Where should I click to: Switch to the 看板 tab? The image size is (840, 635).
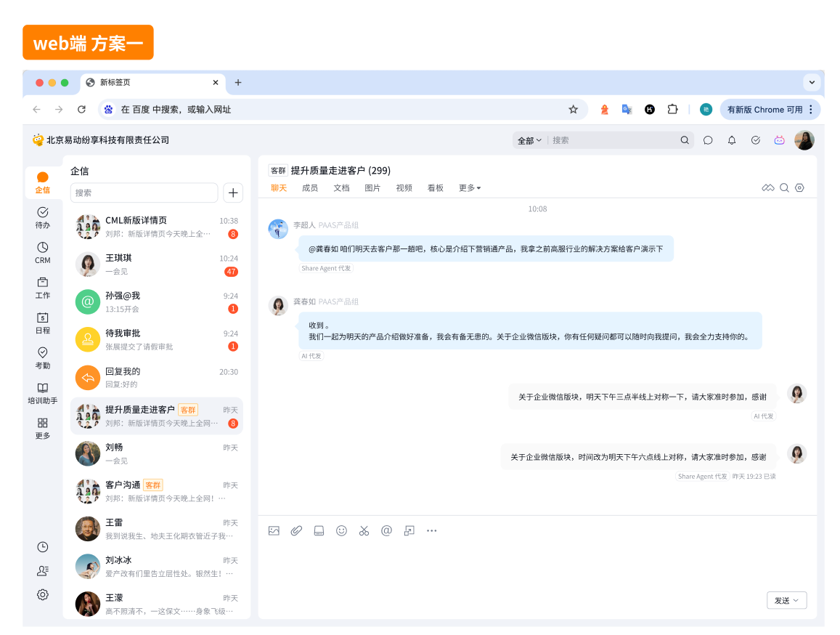[x=436, y=188]
